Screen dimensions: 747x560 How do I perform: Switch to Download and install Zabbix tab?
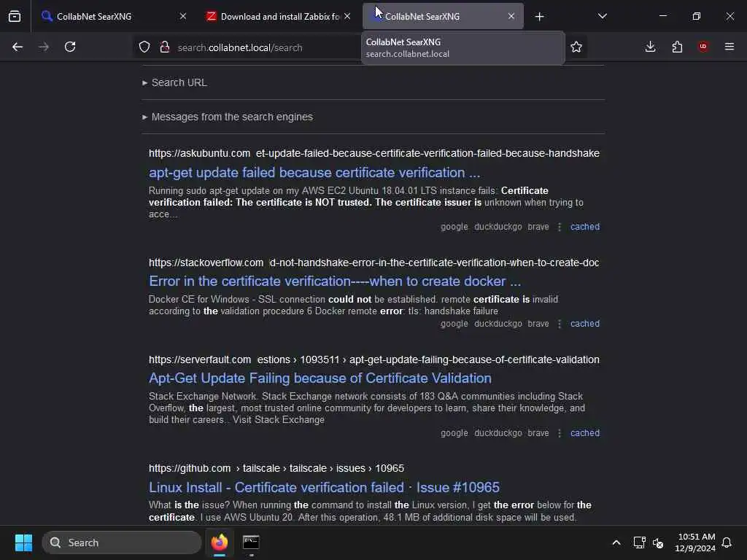click(x=279, y=16)
